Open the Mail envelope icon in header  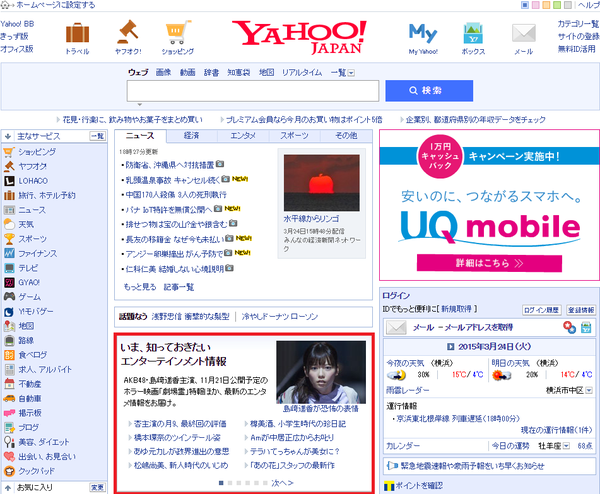tap(523, 33)
